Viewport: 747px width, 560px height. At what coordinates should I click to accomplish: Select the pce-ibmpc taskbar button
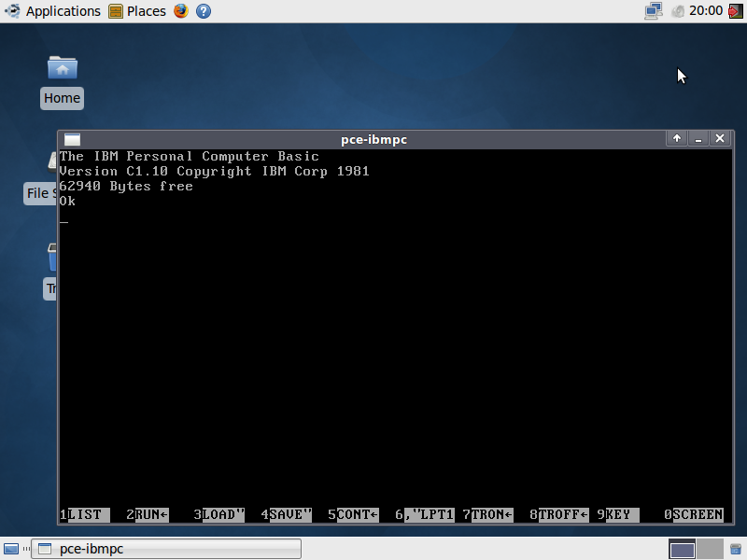[x=166, y=549]
